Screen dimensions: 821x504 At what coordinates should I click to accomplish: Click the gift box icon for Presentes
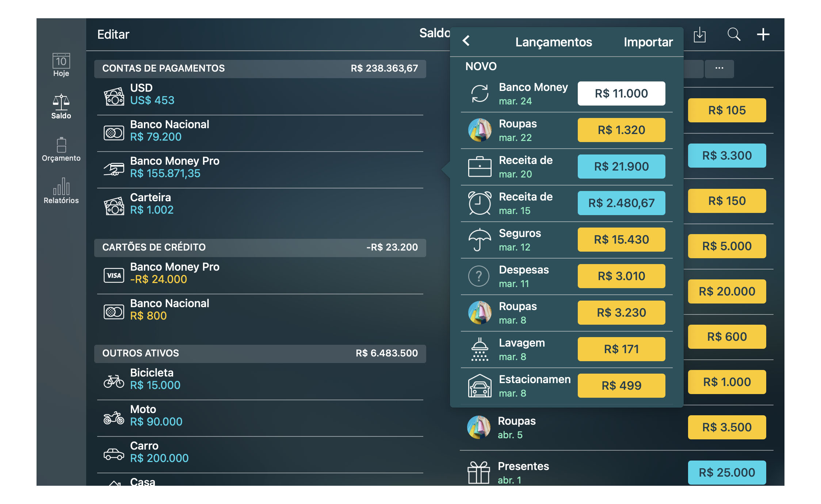click(x=478, y=473)
